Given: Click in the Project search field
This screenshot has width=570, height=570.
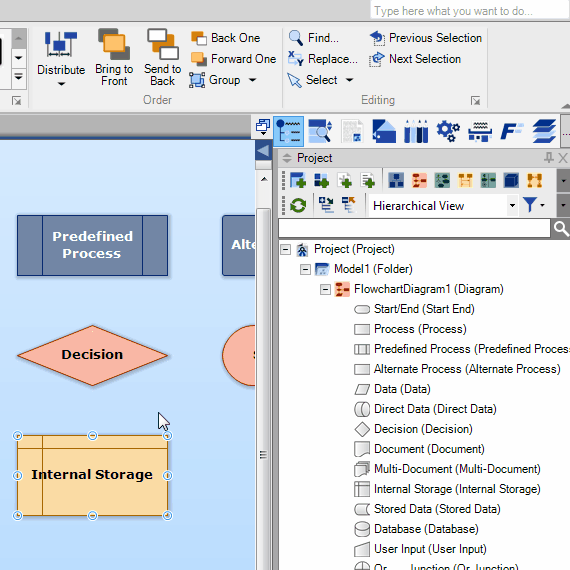Looking at the screenshot, I should point(414,229).
